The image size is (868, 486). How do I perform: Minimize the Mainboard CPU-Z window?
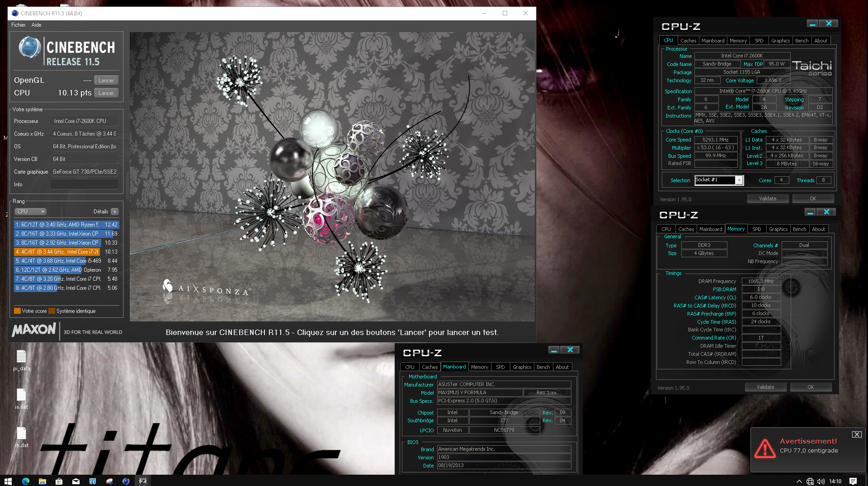[x=553, y=350]
